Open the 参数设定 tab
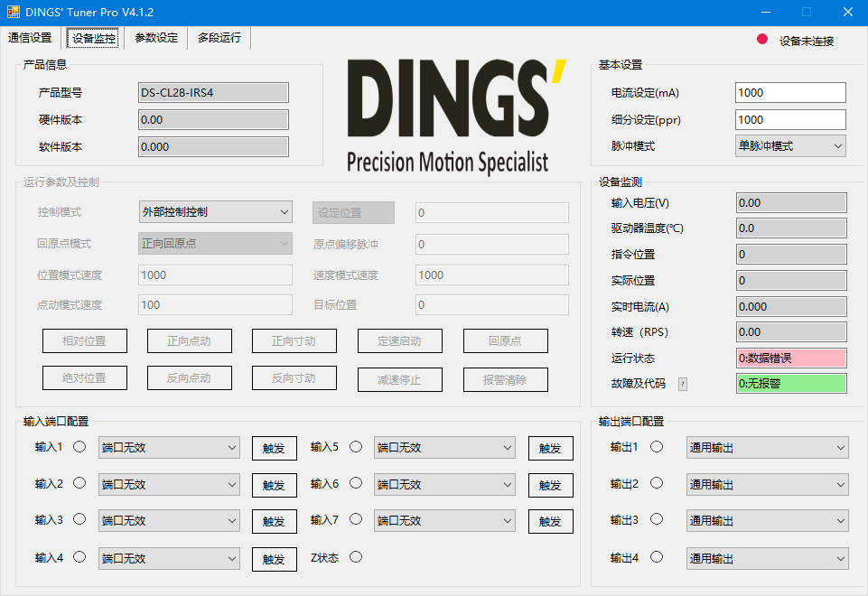Viewport: 868px width, 596px height. click(156, 38)
